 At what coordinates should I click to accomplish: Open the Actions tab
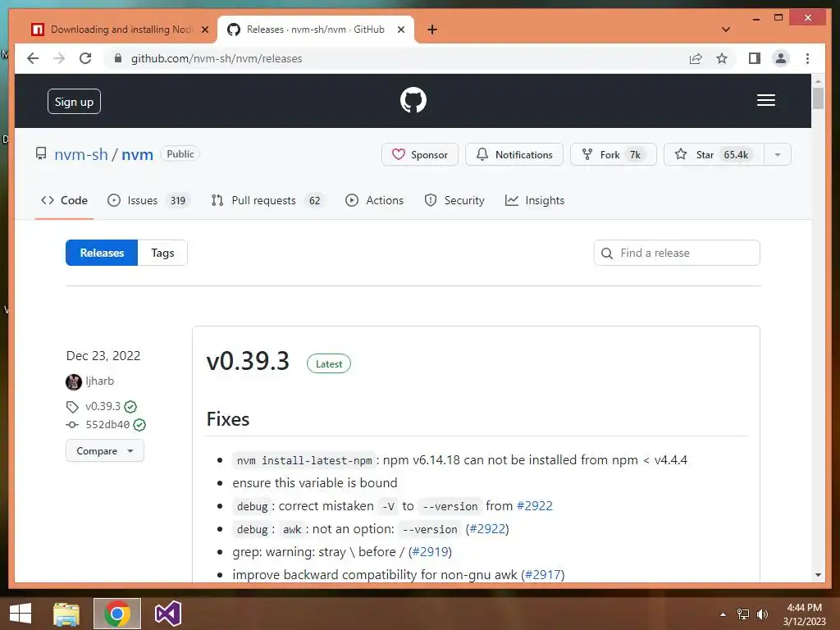pyautogui.click(x=374, y=200)
